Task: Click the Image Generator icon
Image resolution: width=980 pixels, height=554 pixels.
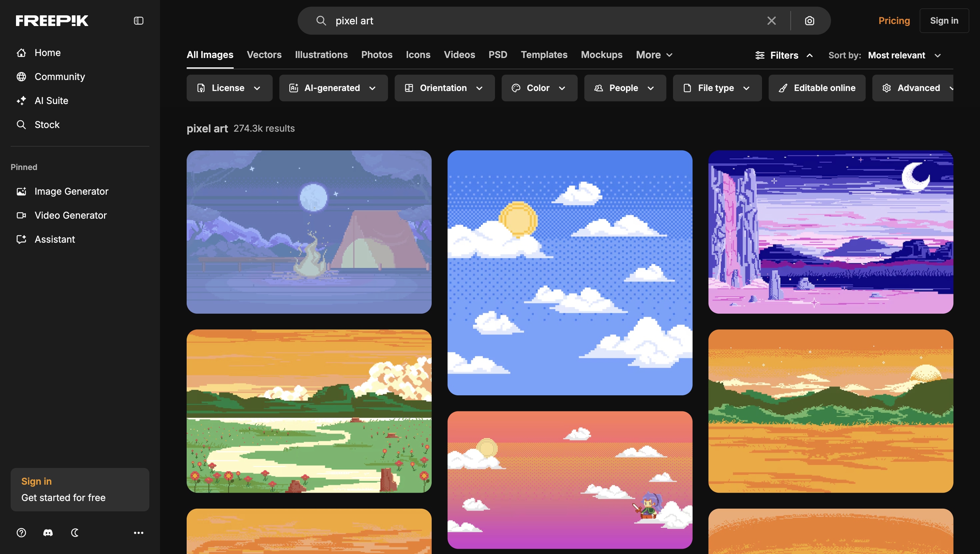Action: 21,191
